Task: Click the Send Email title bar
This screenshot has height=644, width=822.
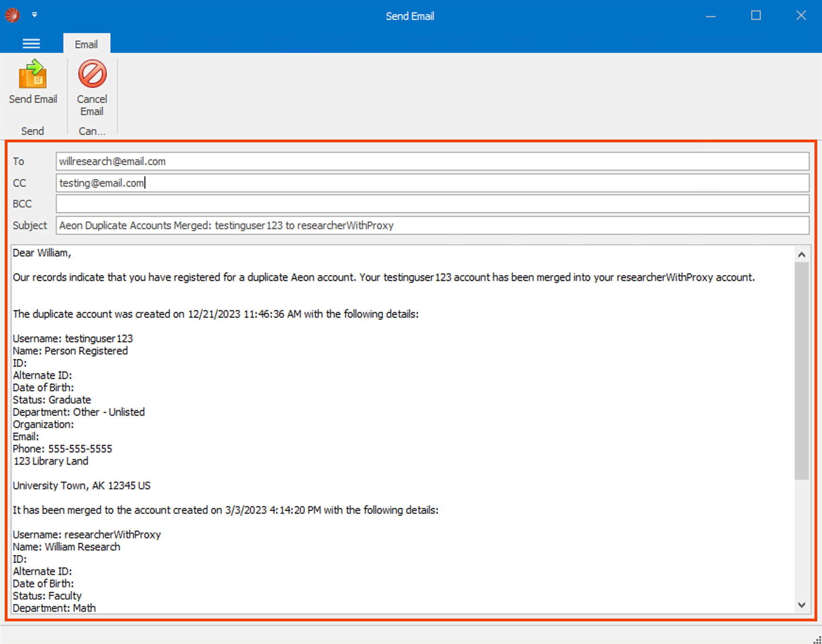Action: 410,16
